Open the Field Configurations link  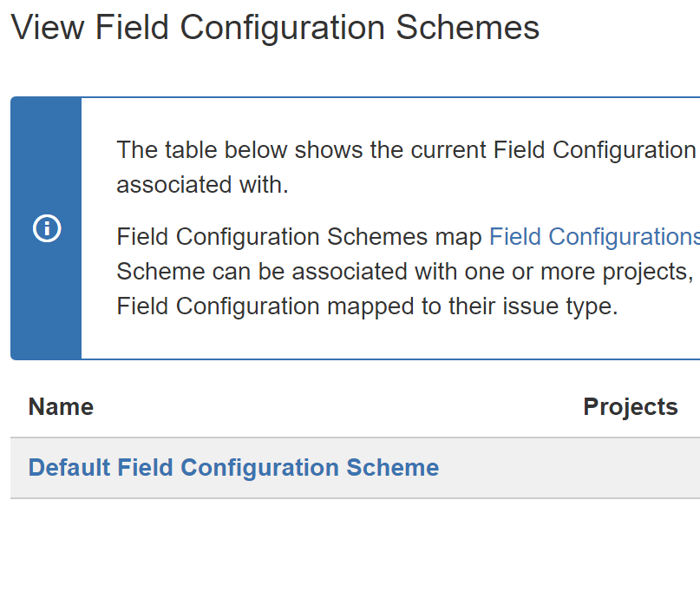[594, 237]
